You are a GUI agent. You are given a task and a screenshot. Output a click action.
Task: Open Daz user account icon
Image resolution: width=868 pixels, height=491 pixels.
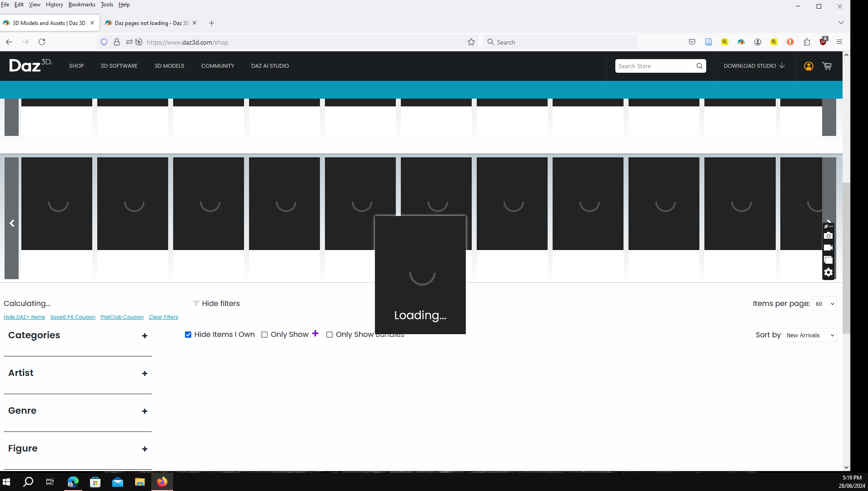[x=808, y=66]
